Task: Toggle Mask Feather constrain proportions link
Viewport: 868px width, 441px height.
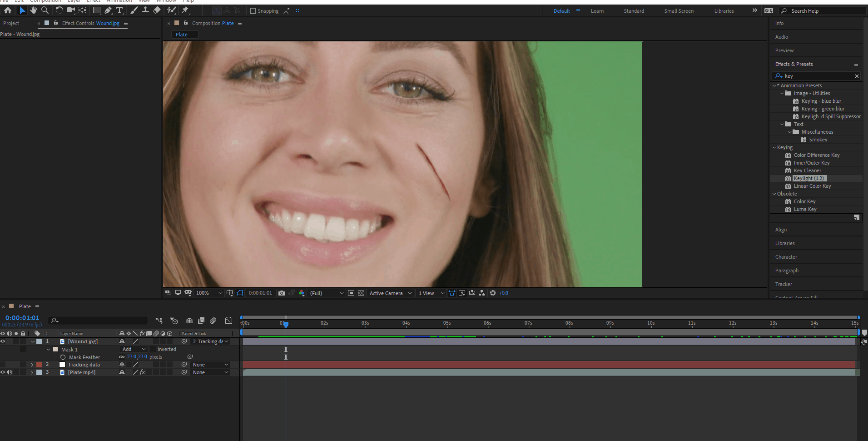Action: (122, 357)
